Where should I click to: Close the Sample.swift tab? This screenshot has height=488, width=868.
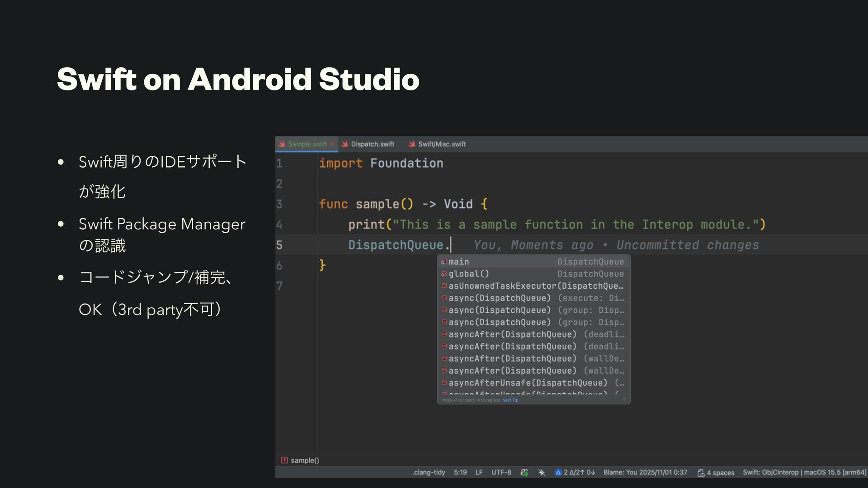tap(332, 144)
